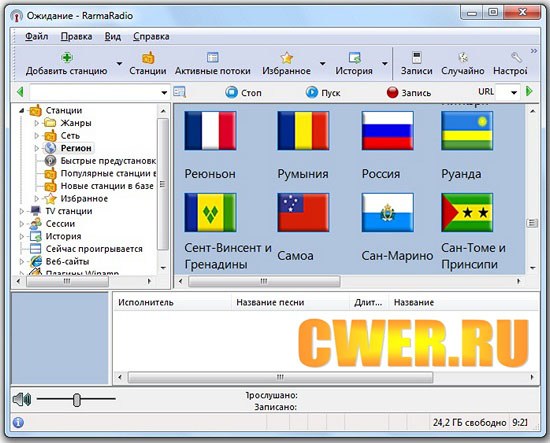Open История from the toolbar
Image resolution: width=550 pixels, height=443 pixels.
[354, 63]
